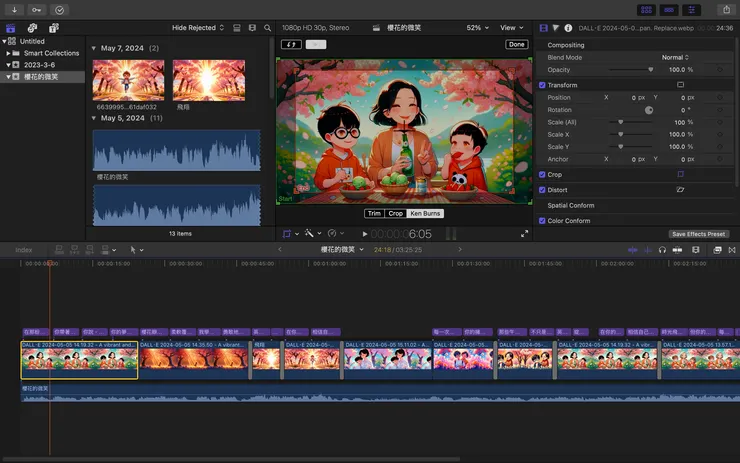Viewport: 740px width, 463px height.
Task: Open the keyword editor key icon
Action: [37, 9]
